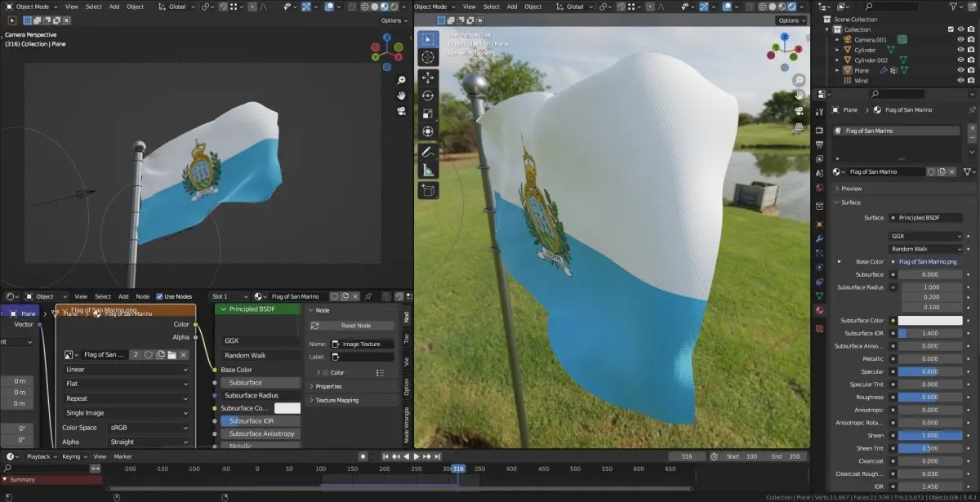Open the Tool properties tab
Screen dimensions: 980x502
click(819, 112)
